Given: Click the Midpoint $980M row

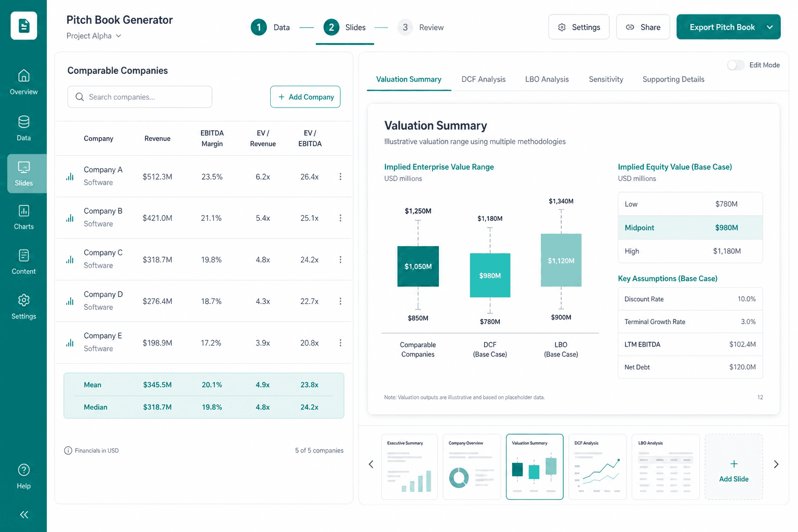Looking at the screenshot, I should [690, 228].
